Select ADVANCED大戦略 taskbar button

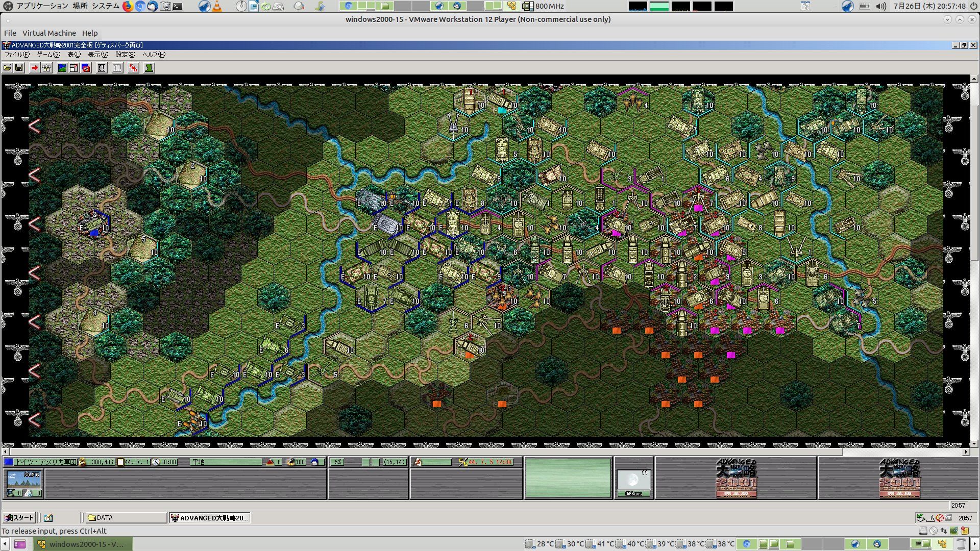pos(209,518)
